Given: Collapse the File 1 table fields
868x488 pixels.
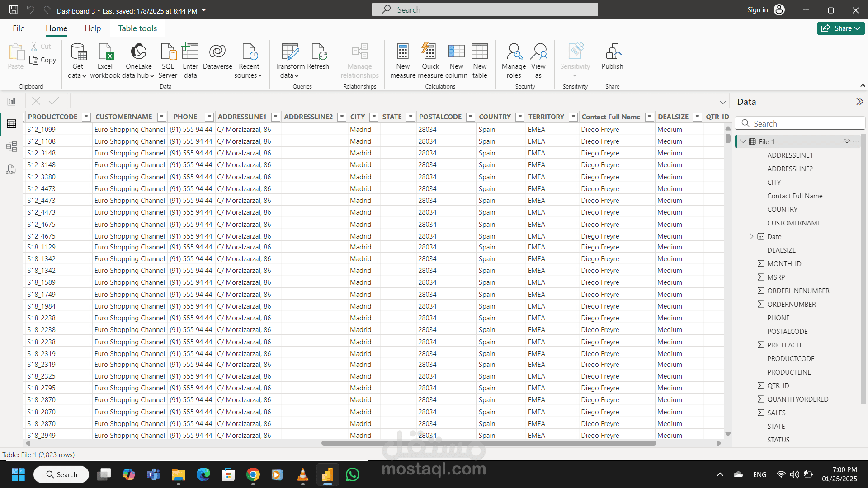Looking at the screenshot, I should (743, 141).
